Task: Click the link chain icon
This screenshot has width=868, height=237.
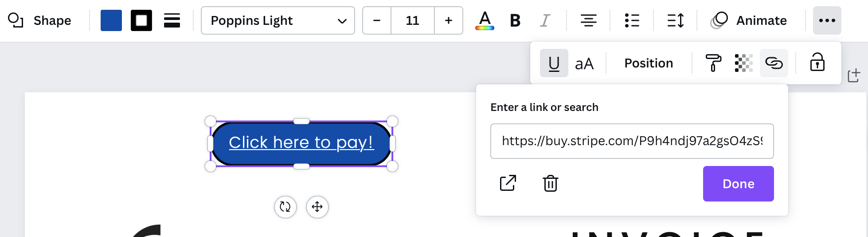Action: (774, 63)
